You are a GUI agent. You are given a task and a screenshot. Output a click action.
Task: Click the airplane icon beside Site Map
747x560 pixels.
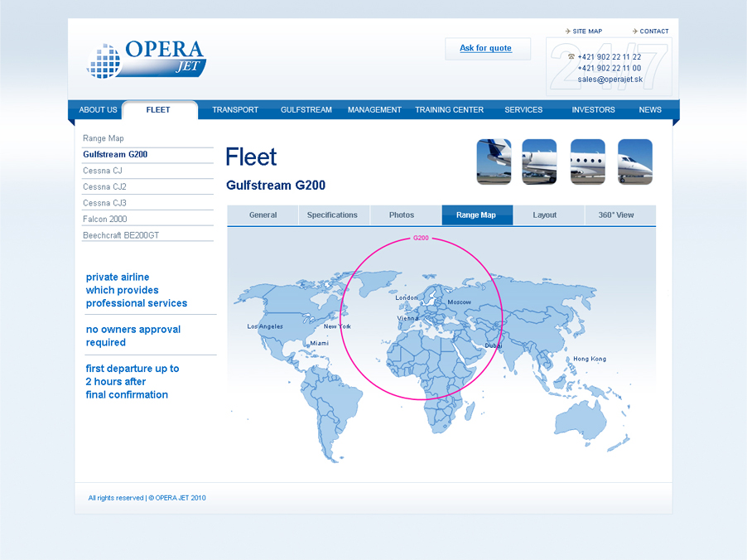point(567,31)
